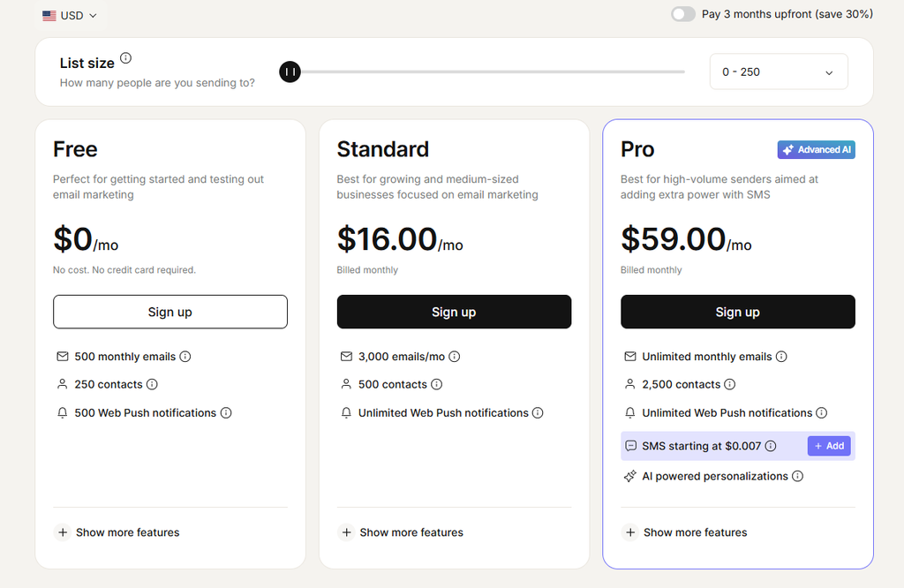Screen dimensions: 904x588
Task: Click the person icon beside 250 contacts
Action: coord(63,385)
